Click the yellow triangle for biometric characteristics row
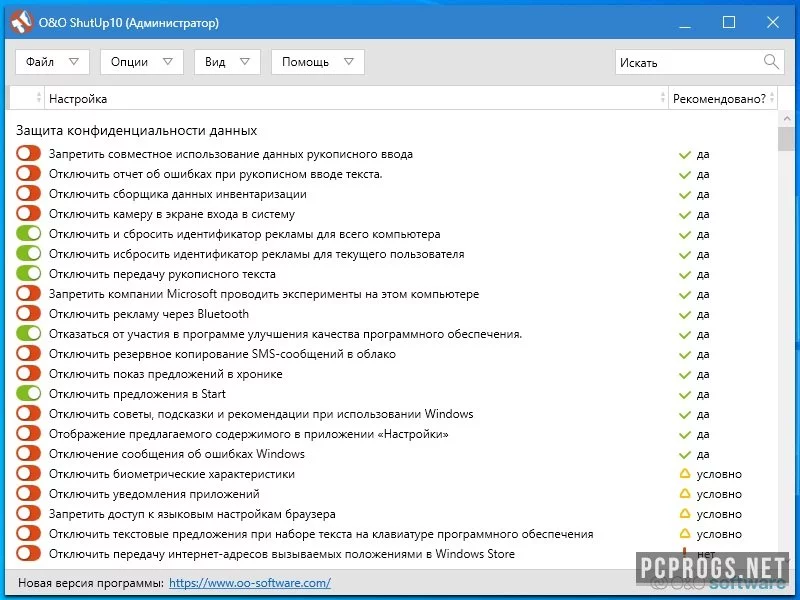 coord(685,474)
